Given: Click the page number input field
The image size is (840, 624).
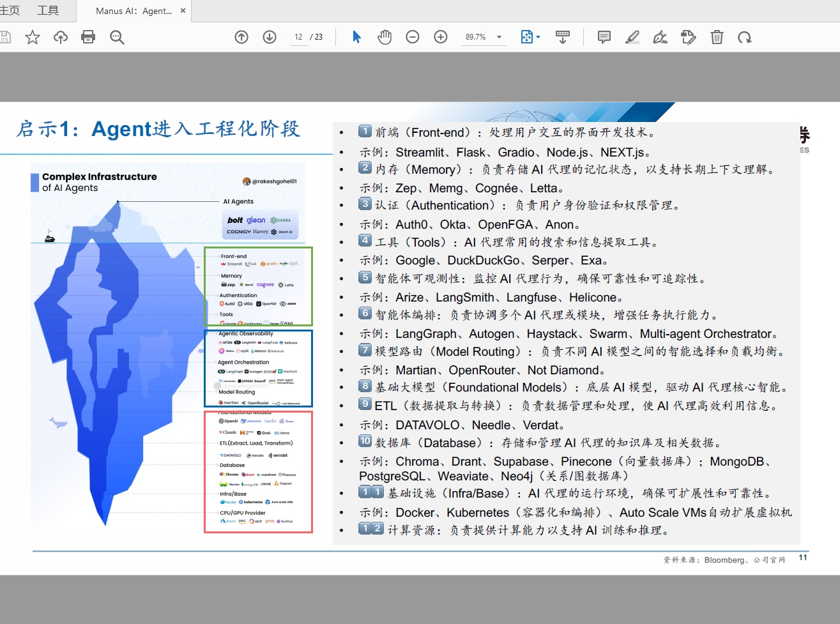Looking at the screenshot, I should [298, 37].
